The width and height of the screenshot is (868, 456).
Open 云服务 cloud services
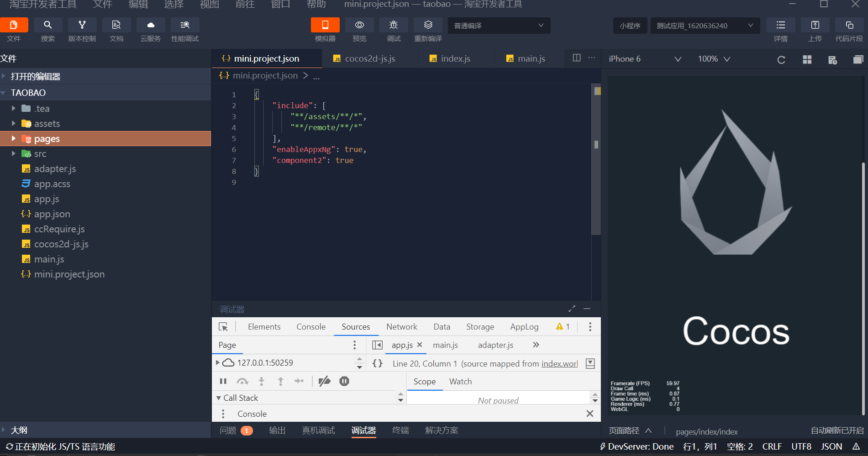click(151, 25)
